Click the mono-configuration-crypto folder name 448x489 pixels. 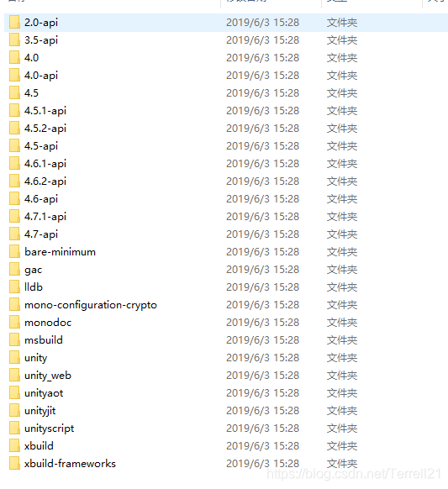(x=91, y=305)
